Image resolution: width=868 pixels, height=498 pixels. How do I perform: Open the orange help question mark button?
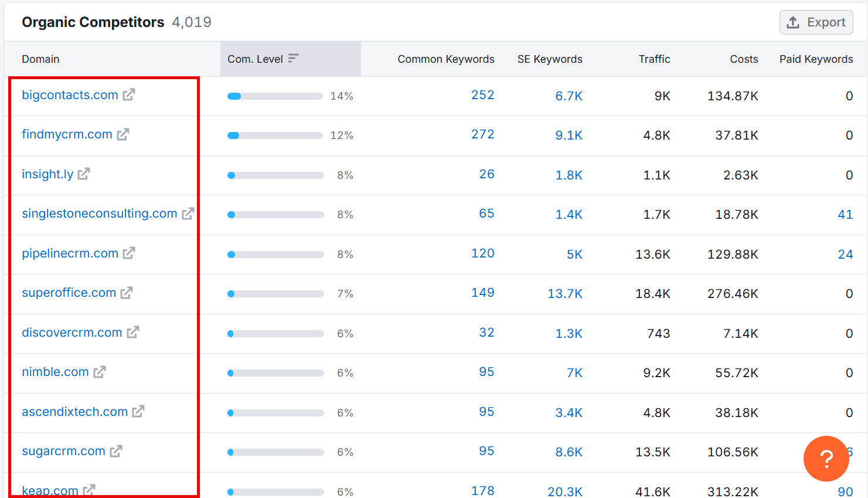coord(826,459)
